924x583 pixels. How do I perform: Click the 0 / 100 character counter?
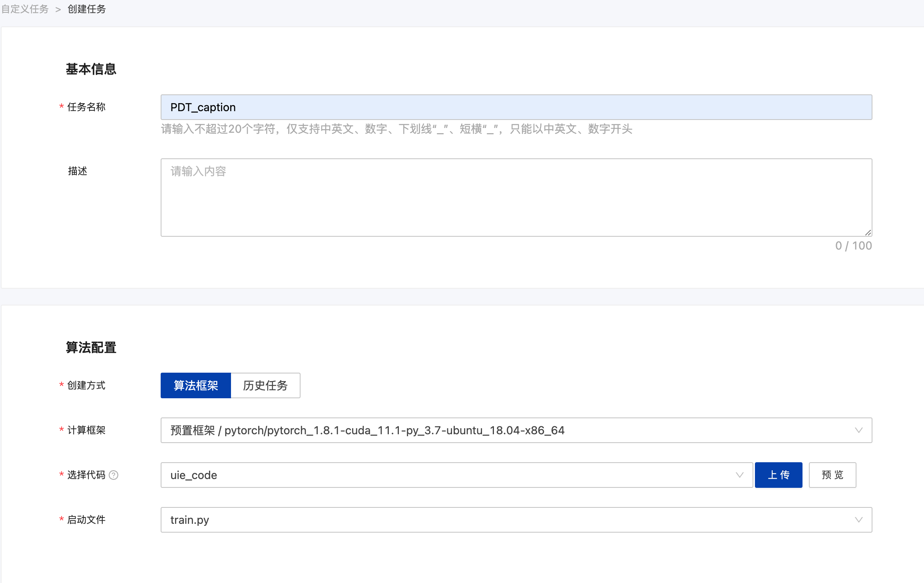pos(854,246)
